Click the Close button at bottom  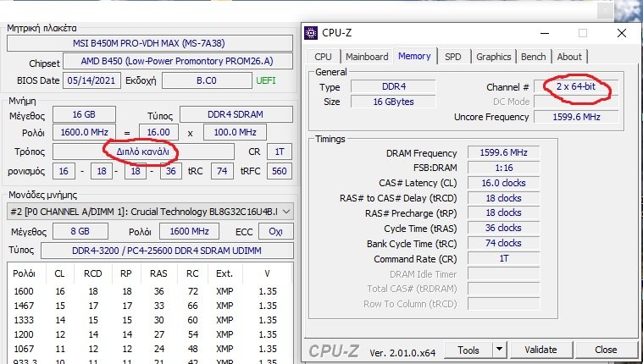[606, 350]
